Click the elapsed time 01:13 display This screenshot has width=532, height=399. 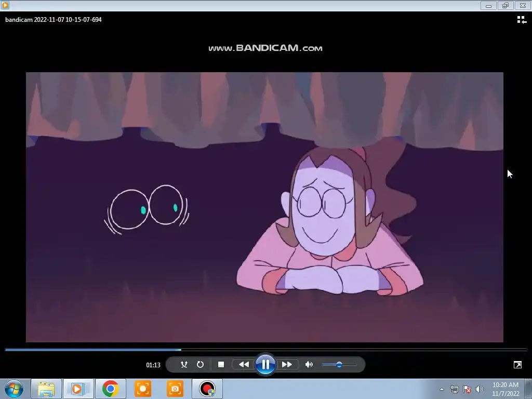coord(153,365)
